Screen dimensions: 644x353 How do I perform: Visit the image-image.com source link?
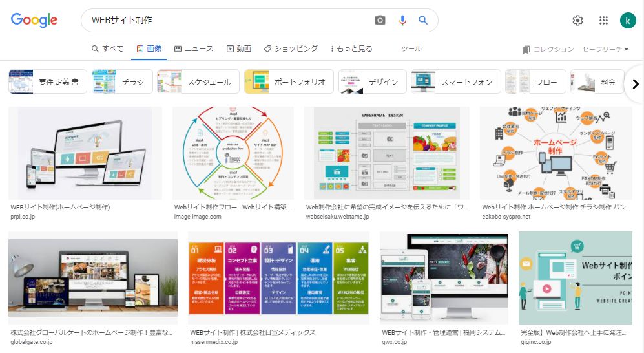click(x=198, y=216)
